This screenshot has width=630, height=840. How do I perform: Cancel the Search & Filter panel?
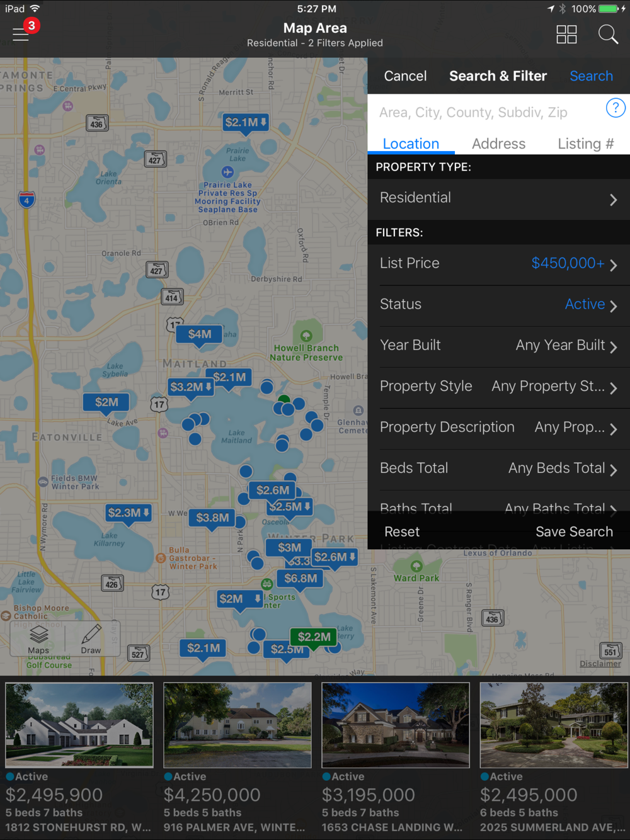point(405,76)
